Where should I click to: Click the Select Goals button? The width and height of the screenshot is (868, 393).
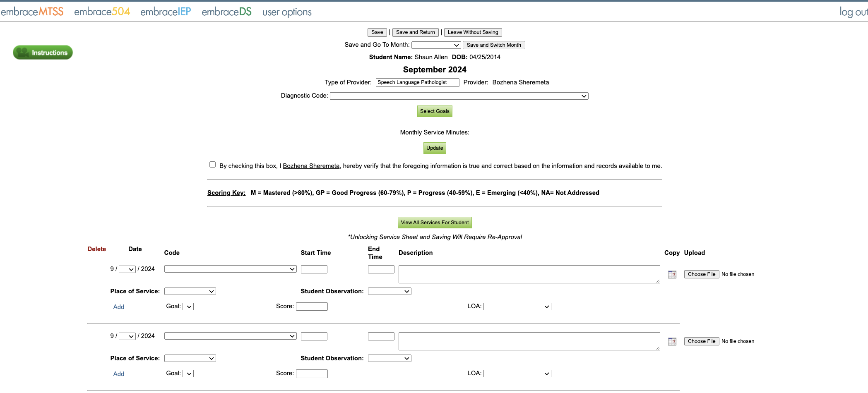click(435, 111)
